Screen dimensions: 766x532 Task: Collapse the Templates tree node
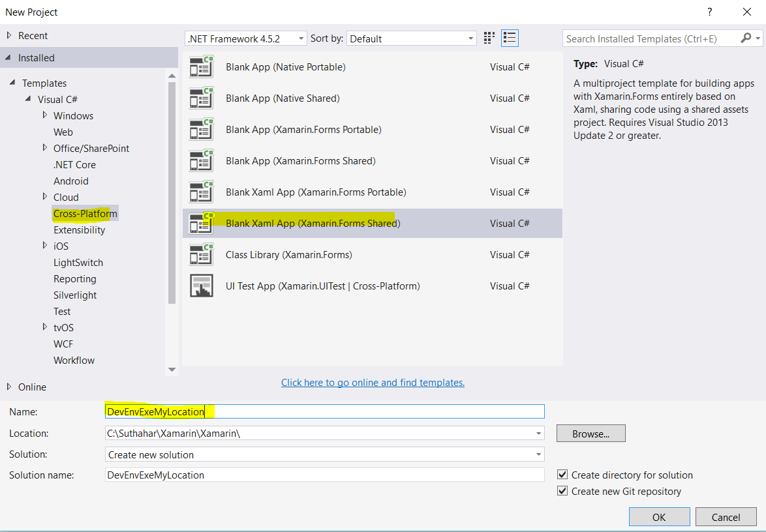[12, 83]
